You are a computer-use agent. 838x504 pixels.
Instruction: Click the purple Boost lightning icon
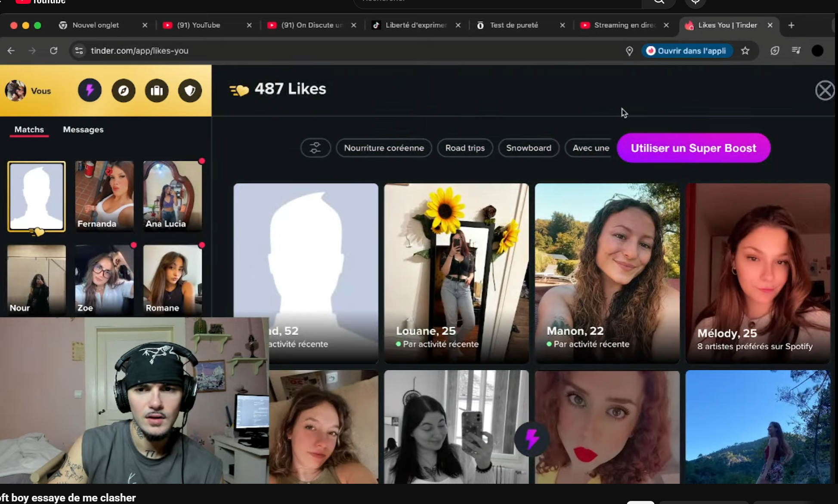coord(90,90)
